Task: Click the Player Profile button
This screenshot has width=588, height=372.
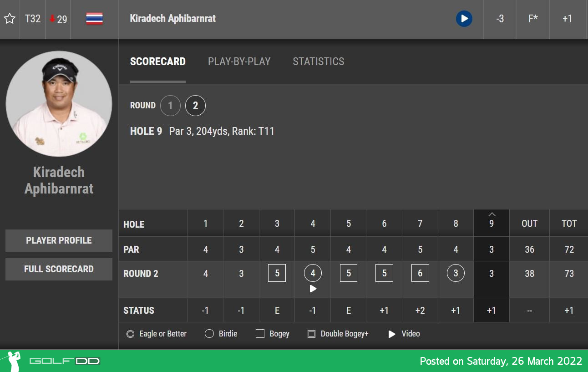Action: [59, 240]
